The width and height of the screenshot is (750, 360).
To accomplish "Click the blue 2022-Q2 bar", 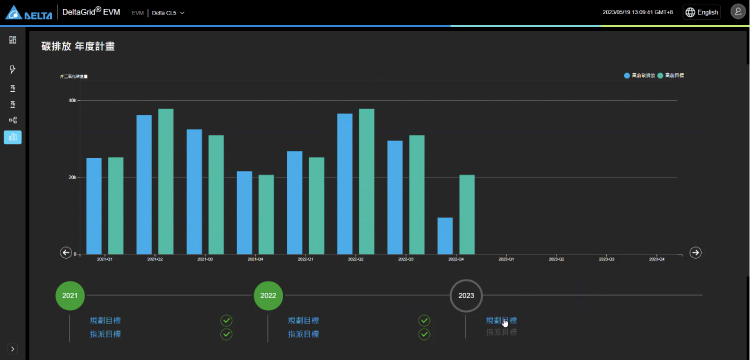I will point(345,184).
